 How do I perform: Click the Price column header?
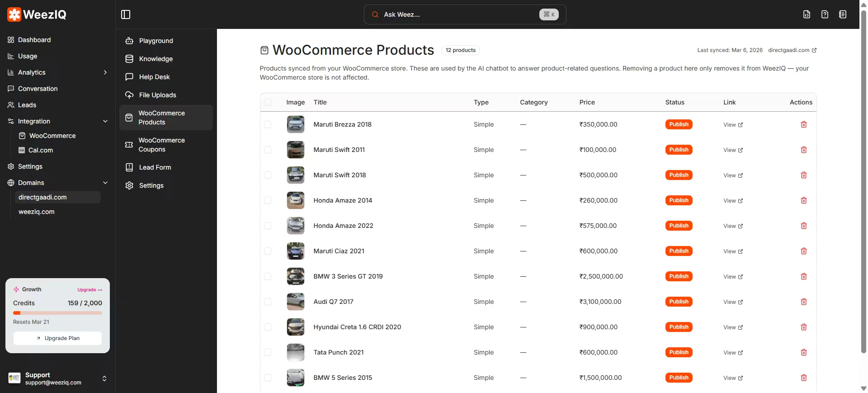(x=587, y=102)
